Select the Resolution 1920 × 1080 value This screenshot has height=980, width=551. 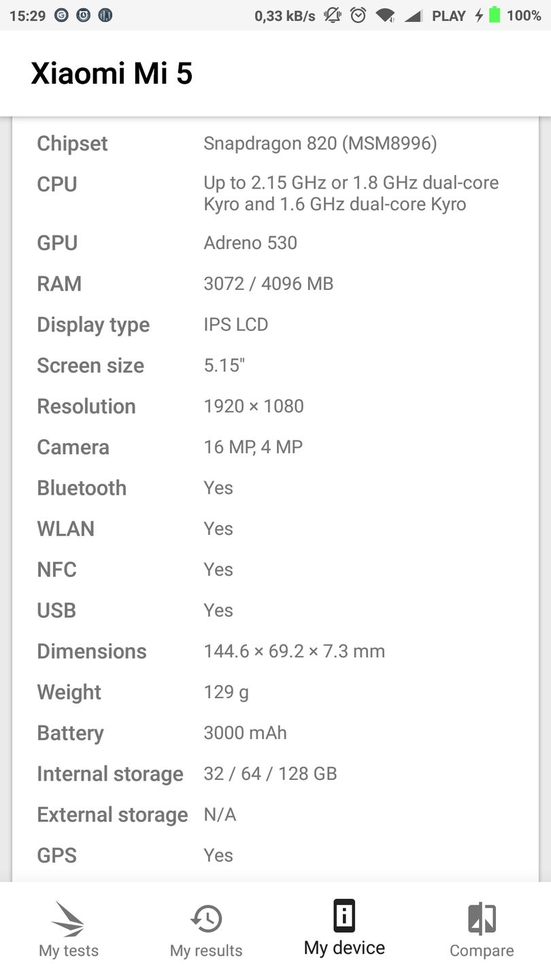pos(254,406)
